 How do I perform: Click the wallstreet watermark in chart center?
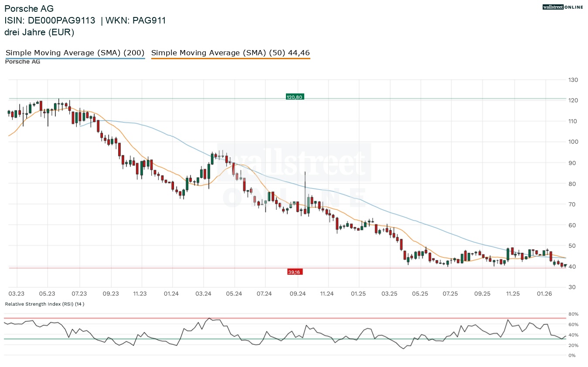coord(294,163)
